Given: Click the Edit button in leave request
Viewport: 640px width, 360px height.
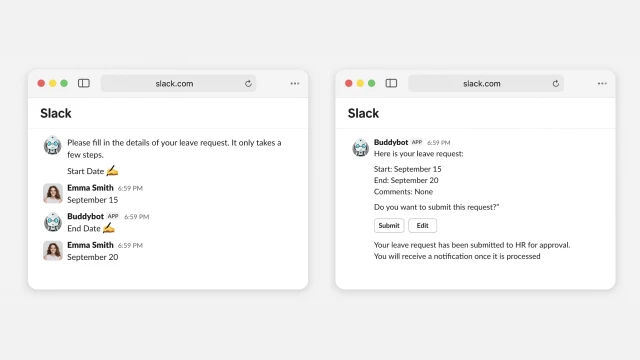Looking at the screenshot, I should pos(422,225).
